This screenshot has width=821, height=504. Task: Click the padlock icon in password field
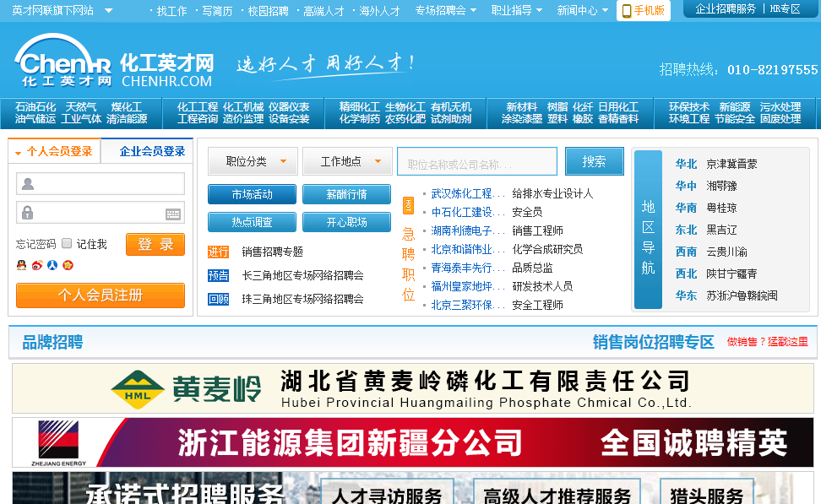point(27,213)
